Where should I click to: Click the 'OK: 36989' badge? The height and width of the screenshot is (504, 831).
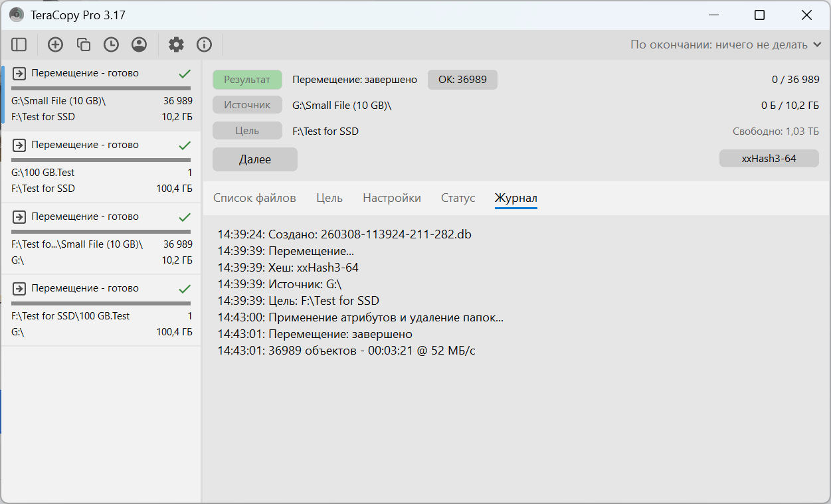[x=462, y=80]
